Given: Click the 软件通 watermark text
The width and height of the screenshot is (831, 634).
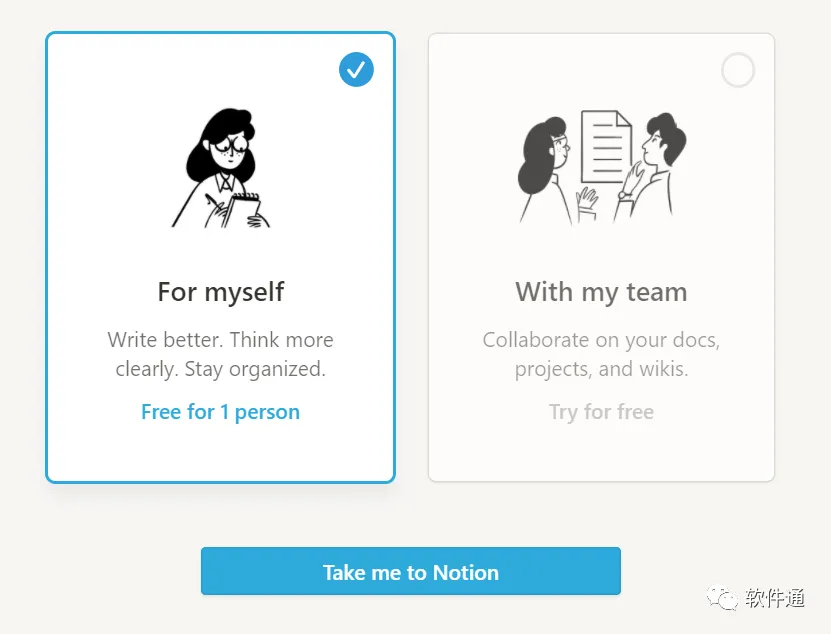Looking at the screenshot, I should [775, 599].
